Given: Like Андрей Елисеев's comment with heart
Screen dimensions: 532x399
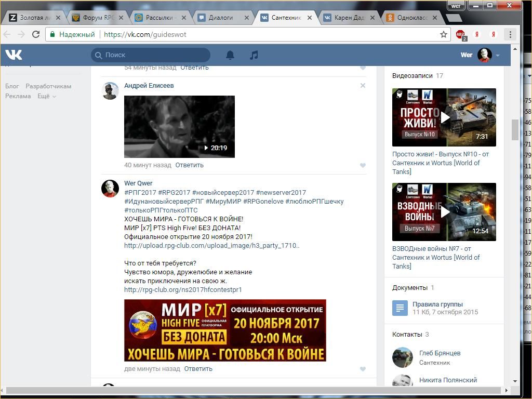Looking at the screenshot, I should click(363, 165).
